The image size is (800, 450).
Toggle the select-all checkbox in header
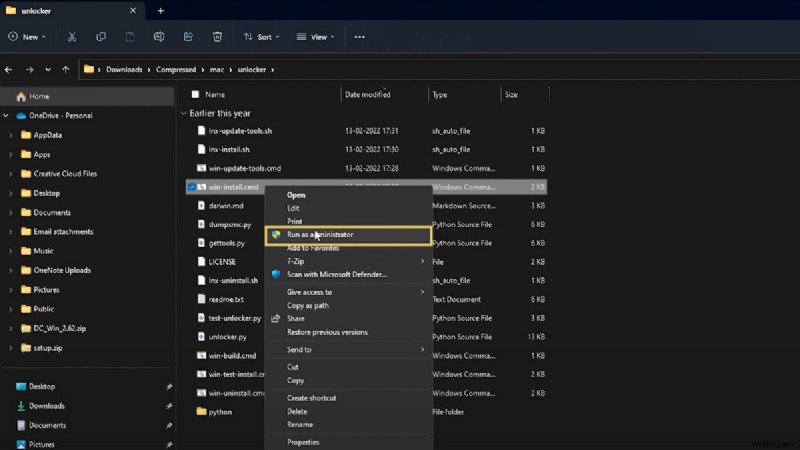[x=195, y=94]
